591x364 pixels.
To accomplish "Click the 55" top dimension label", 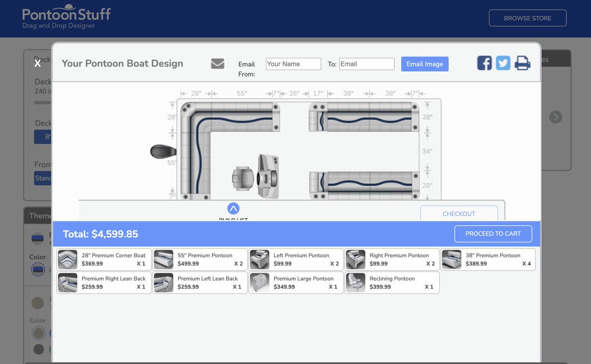I will tap(242, 93).
